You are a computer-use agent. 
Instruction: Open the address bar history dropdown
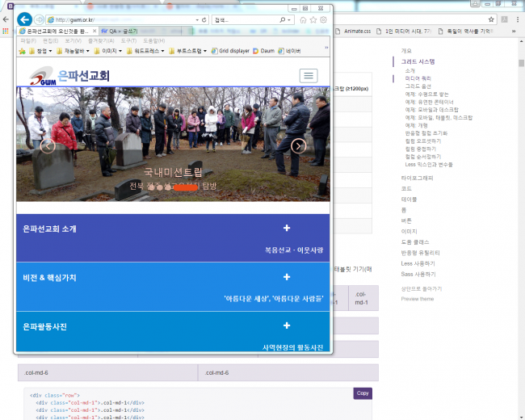pyautogui.click(x=197, y=20)
